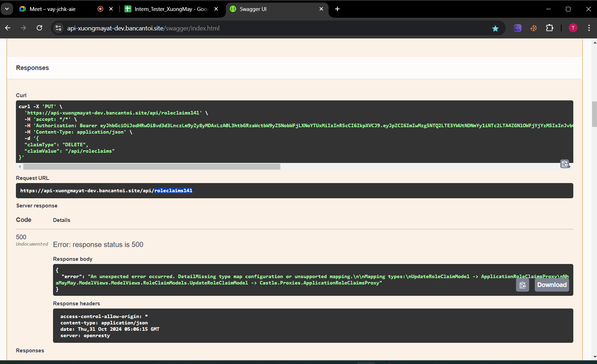Reload the Swagger UI page
Screen dimensions: 597x364
point(40,28)
